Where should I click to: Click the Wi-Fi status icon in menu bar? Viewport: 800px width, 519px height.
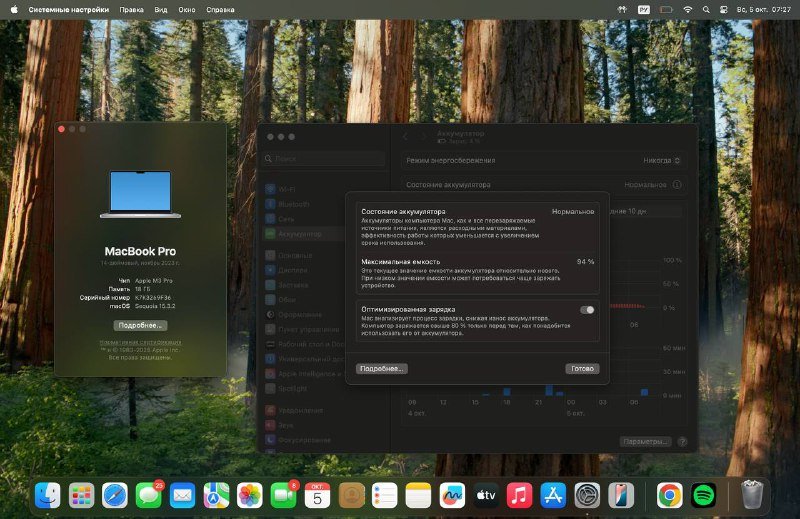pos(688,9)
